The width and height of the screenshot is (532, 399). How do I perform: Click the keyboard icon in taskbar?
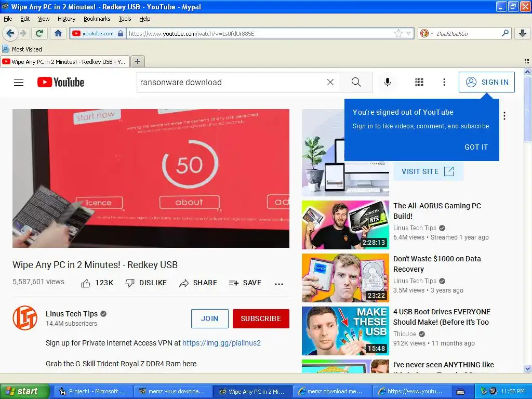(x=460, y=392)
